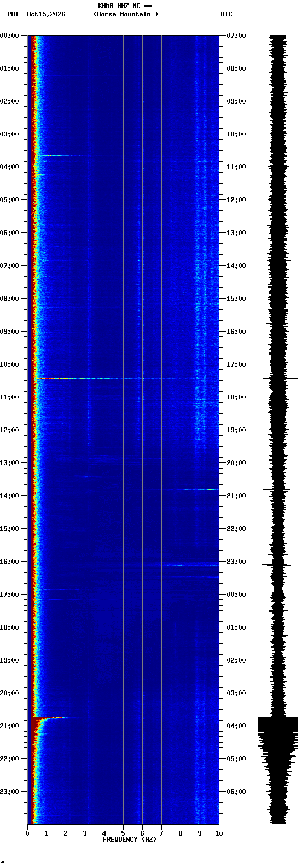Select the 5 Hz frequency tick label
302x868 pixels.
click(x=123, y=833)
